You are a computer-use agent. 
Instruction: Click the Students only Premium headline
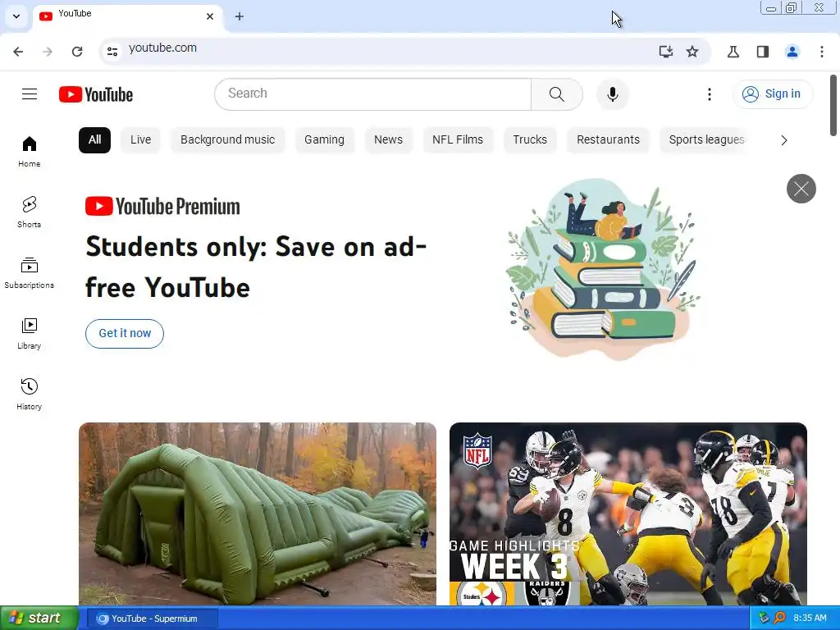pos(256,267)
